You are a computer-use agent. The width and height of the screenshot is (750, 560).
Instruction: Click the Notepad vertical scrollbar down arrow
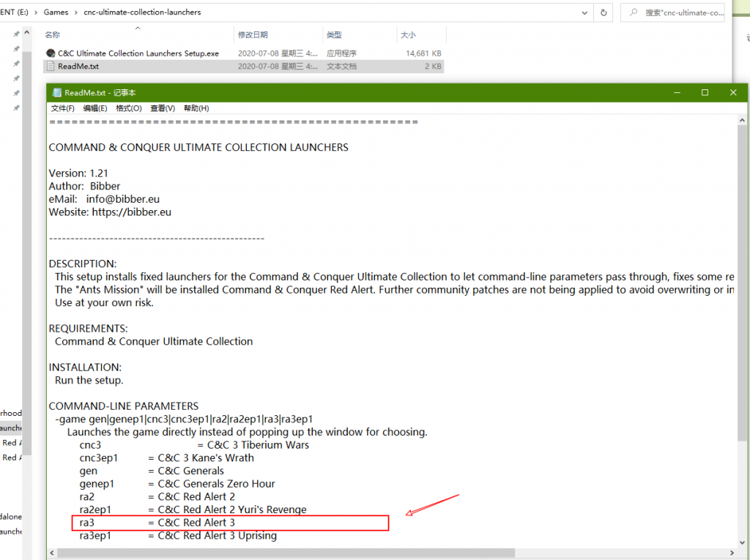coord(743,542)
